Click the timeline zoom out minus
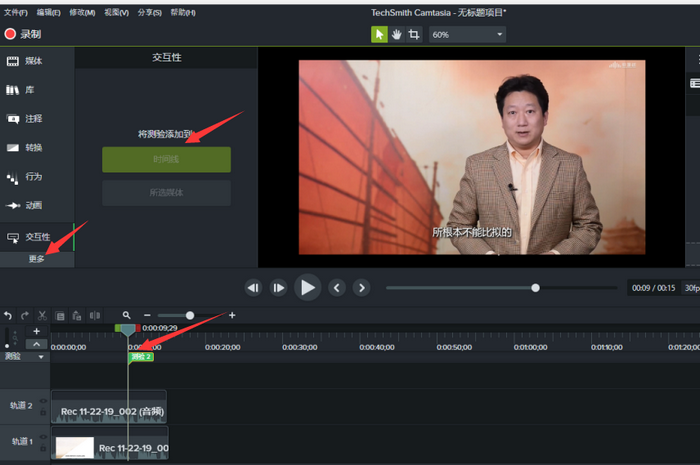The width and height of the screenshot is (700, 465). click(147, 316)
